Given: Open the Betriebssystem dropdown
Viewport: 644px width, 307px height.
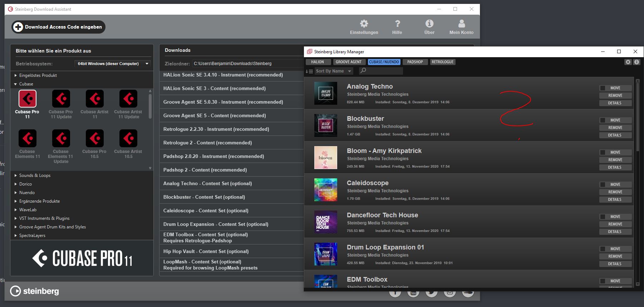Looking at the screenshot, I should tap(112, 64).
